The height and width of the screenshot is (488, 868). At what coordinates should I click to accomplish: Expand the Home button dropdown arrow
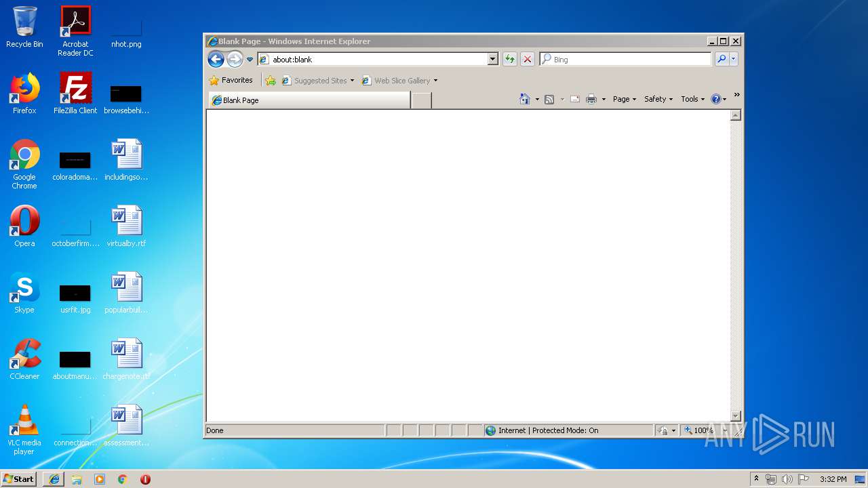click(536, 100)
